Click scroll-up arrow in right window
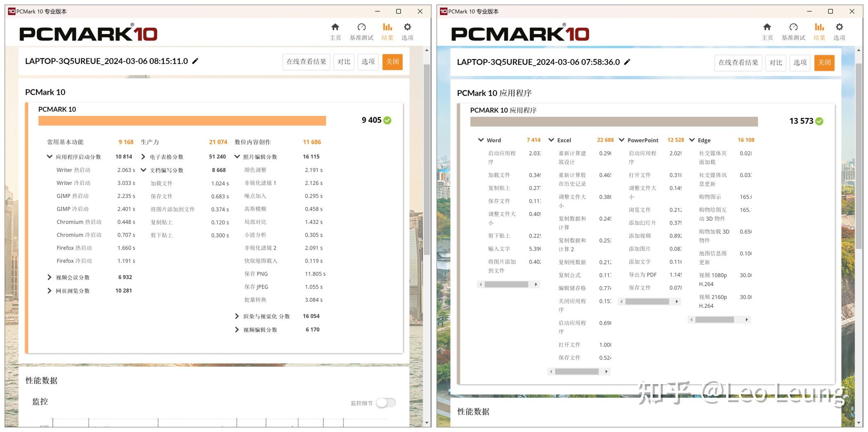868x432 pixels. point(859,50)
